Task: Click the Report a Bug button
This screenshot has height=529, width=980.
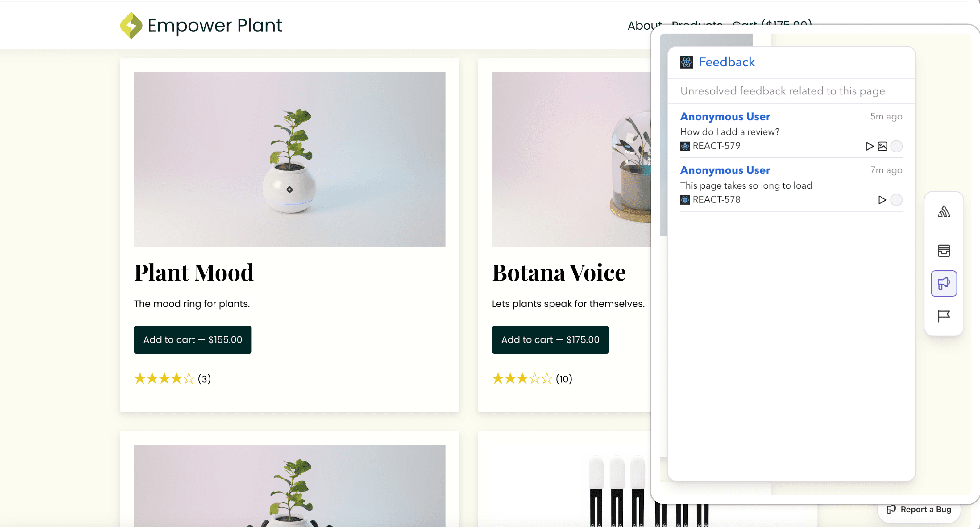Action: click(x=920, y=509)
